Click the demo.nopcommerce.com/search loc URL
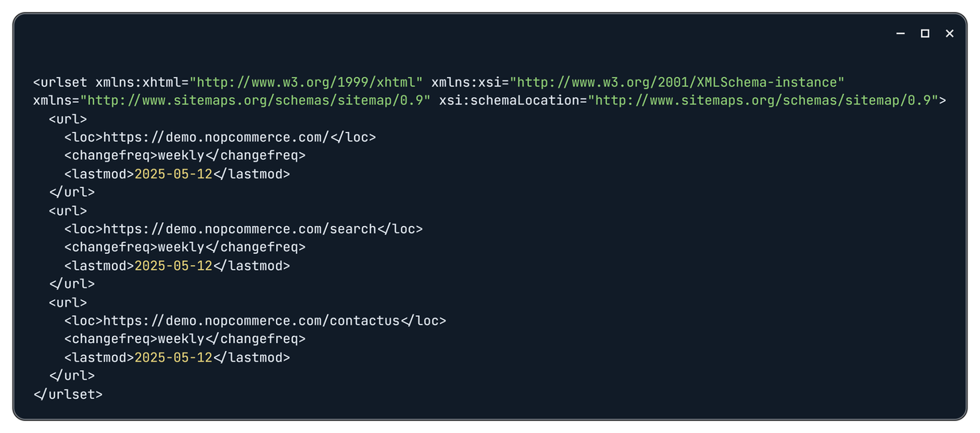 (239, 228)
